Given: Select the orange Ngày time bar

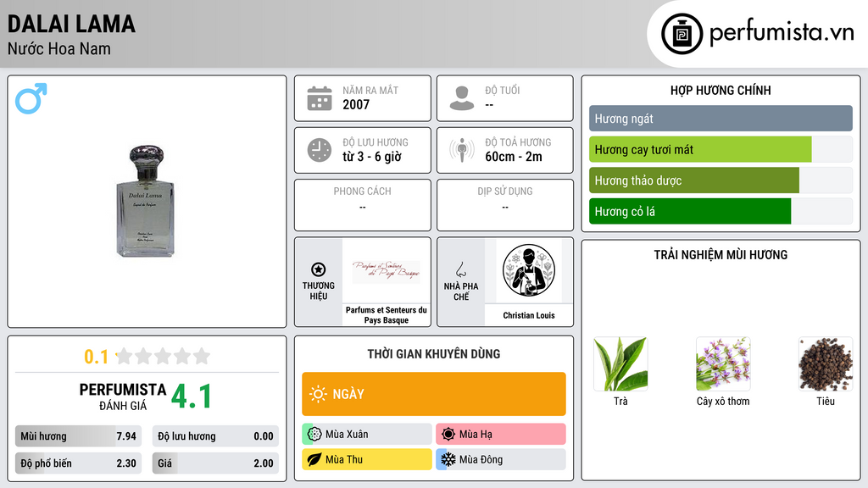Looking at the screenshot, I should pyautogui.click(x=434, y=394).
